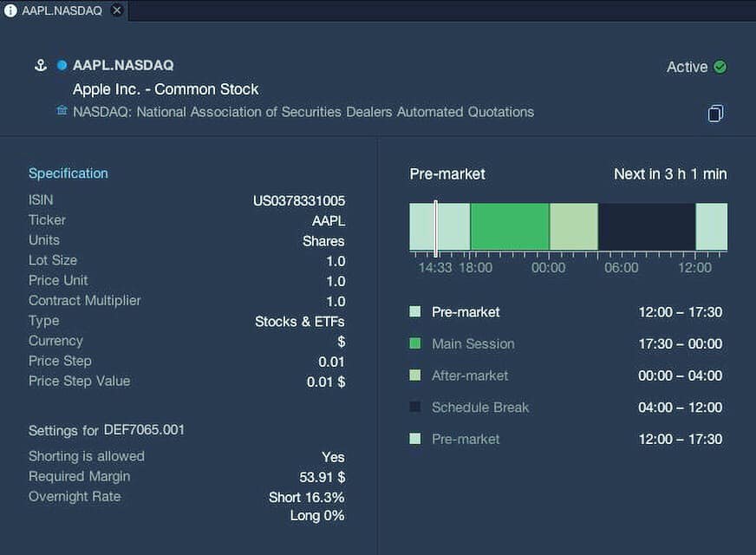Click Schedule Break hours 04:00 – 12:00
The width and height of the screenshot is (756, 555).
(681, 408)
